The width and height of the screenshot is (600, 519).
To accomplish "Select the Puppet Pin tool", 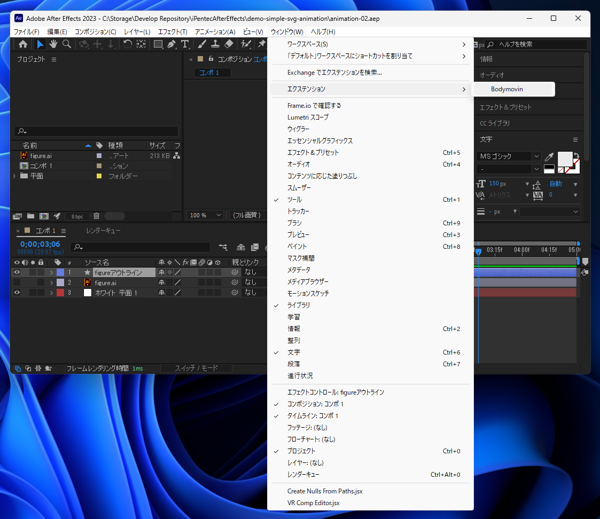I will 262,44.
